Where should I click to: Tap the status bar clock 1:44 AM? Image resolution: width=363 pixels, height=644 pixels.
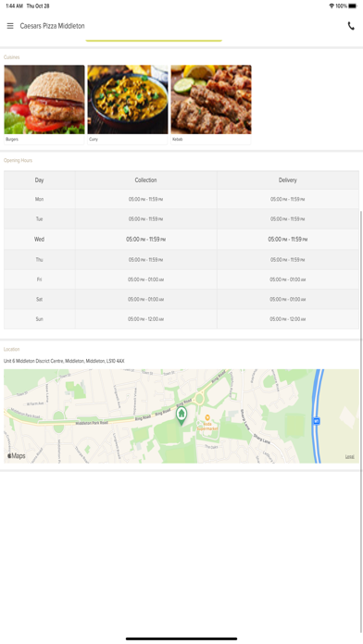tap(15, 6)
